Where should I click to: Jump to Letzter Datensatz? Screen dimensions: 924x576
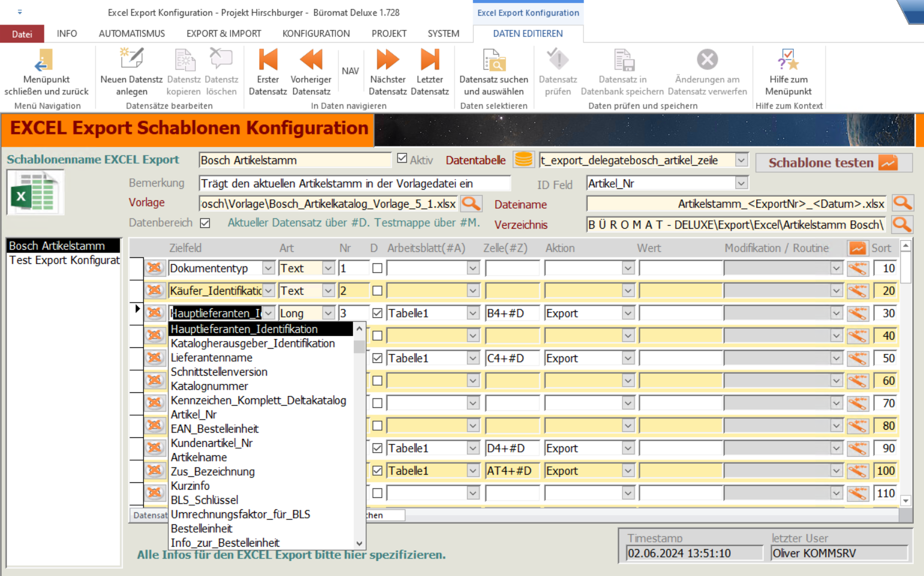(x=429, y=61)
